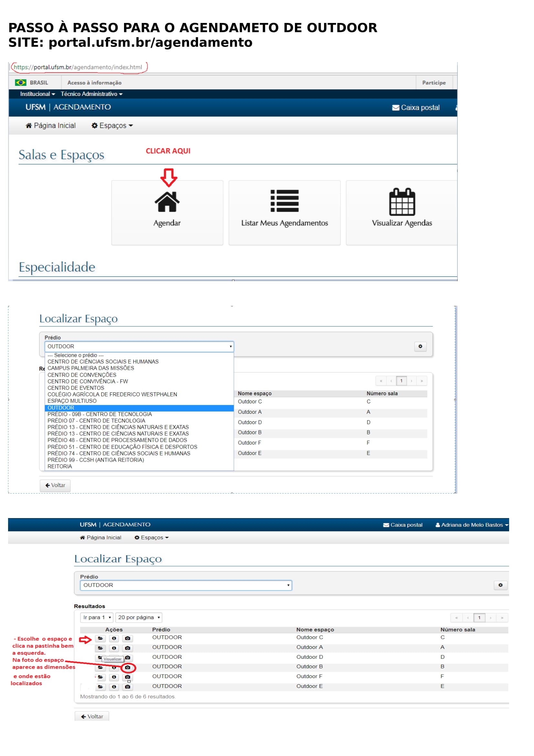Open the 'Ir para 1' page dropdown
This screenshot has width=534, height=756.
pos(97,618)
